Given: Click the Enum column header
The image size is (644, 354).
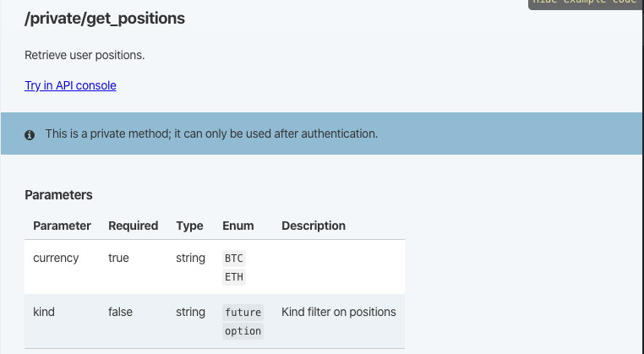Looking at the screenshot, I should coord(237,226).
